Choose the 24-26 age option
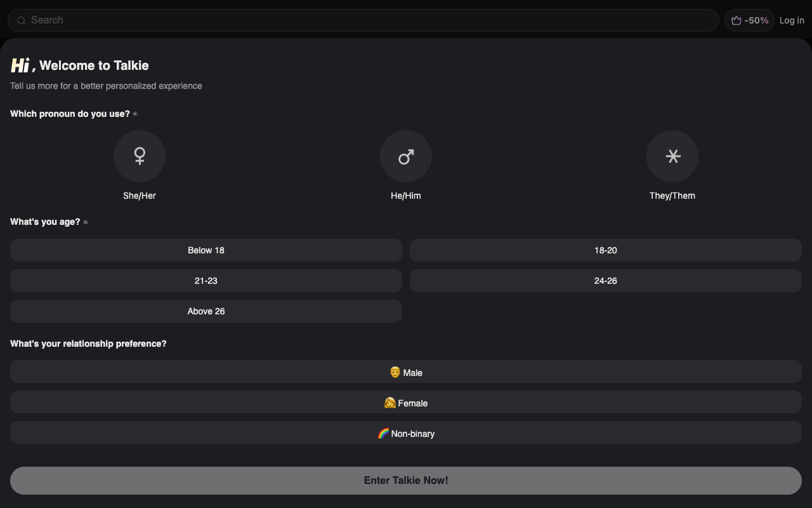The height and width of the screenshot is (508, 812). [x=606, y=281]
